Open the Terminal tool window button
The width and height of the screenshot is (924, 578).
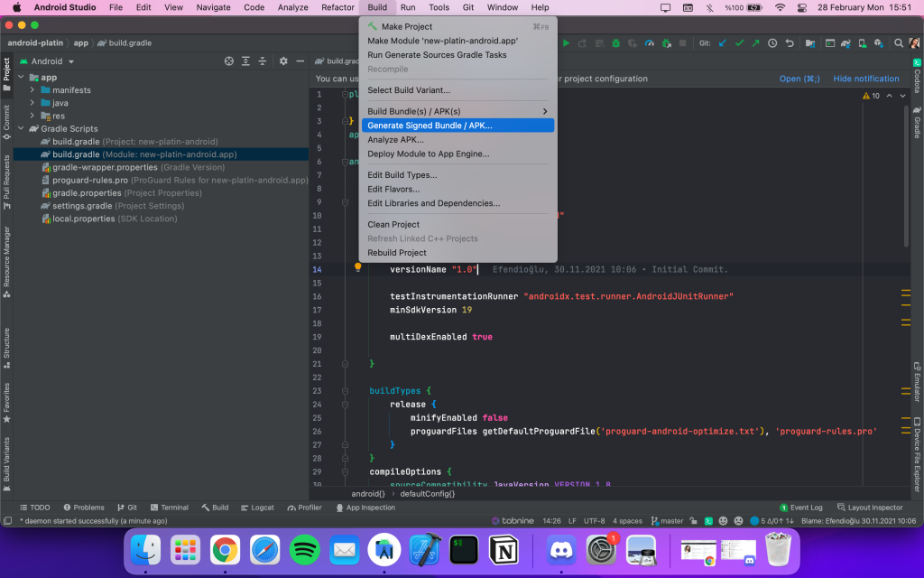click(x=169, y=508)
